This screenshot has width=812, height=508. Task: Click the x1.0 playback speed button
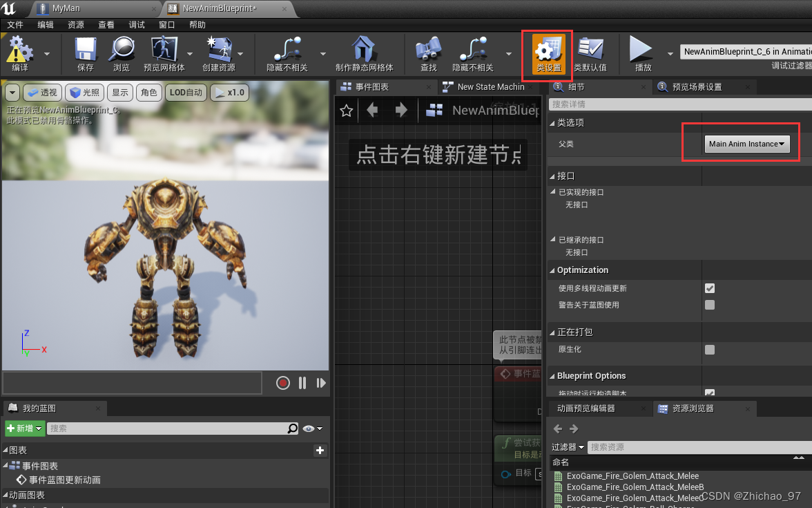tap(229, 93)
